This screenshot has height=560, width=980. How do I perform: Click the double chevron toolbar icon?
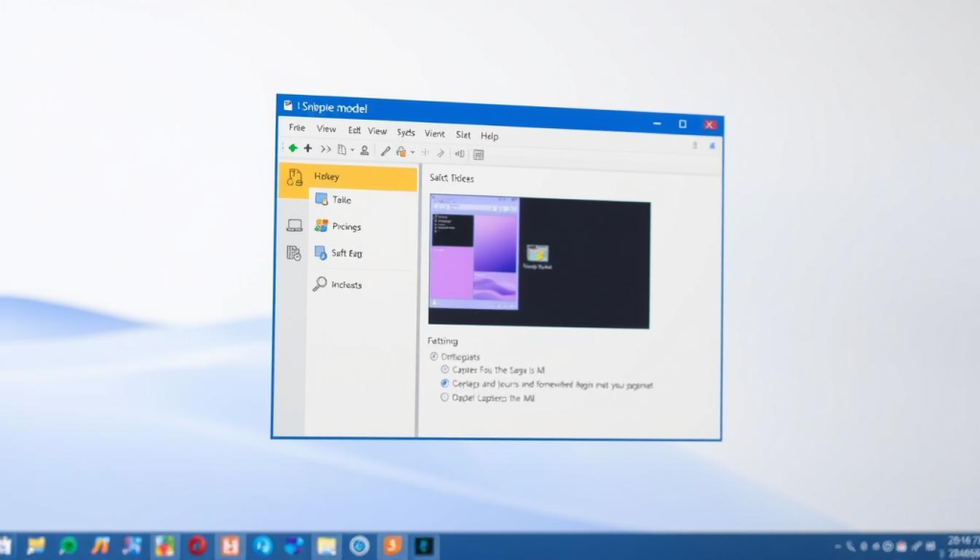click(325, 149)
